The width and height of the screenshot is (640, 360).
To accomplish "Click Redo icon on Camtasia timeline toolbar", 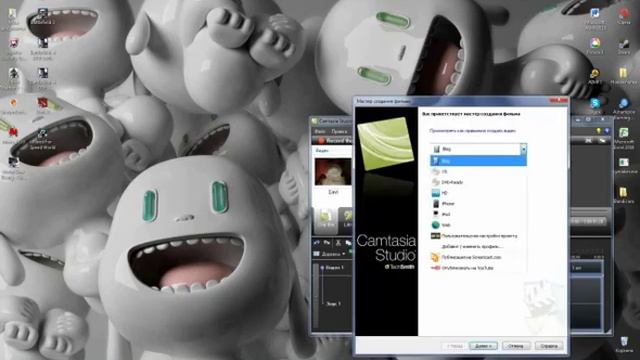I will 327,243.
